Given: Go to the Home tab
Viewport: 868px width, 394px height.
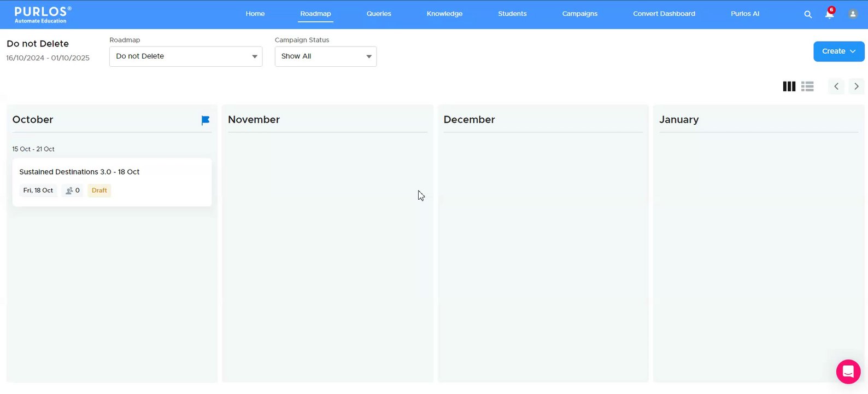Looking at the screenshot, I should (255, 14).
